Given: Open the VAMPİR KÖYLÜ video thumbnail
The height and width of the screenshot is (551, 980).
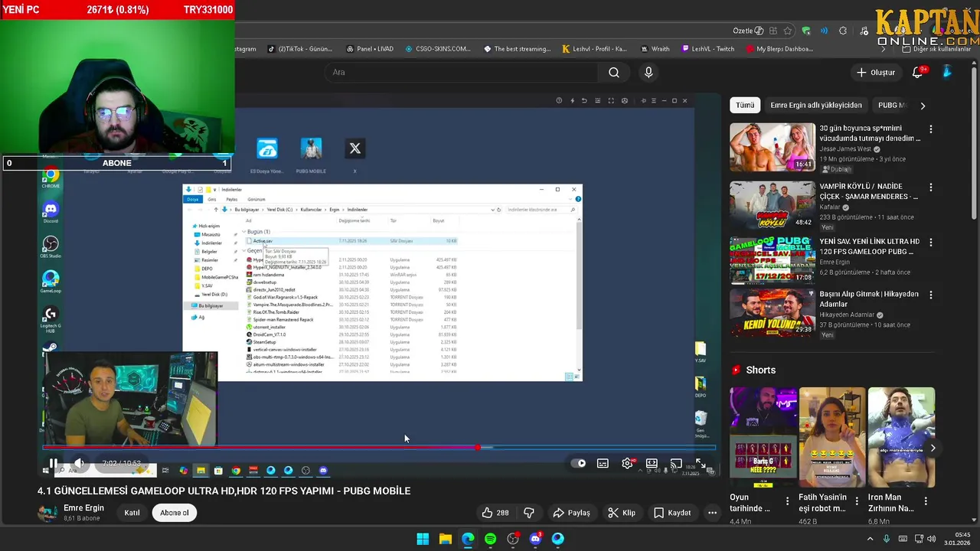Looking at the screenshot, I should (x=772, y=205).
